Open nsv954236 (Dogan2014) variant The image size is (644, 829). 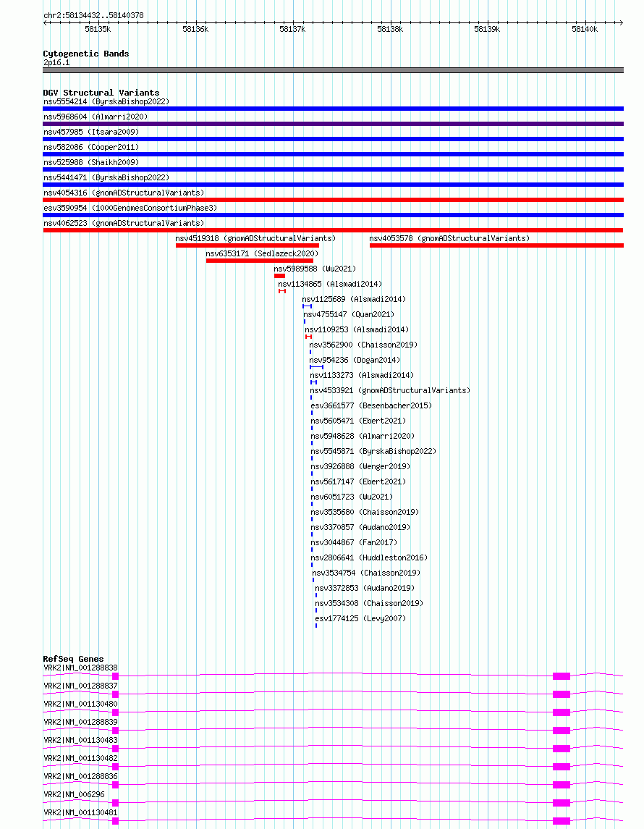coord(355,360)
